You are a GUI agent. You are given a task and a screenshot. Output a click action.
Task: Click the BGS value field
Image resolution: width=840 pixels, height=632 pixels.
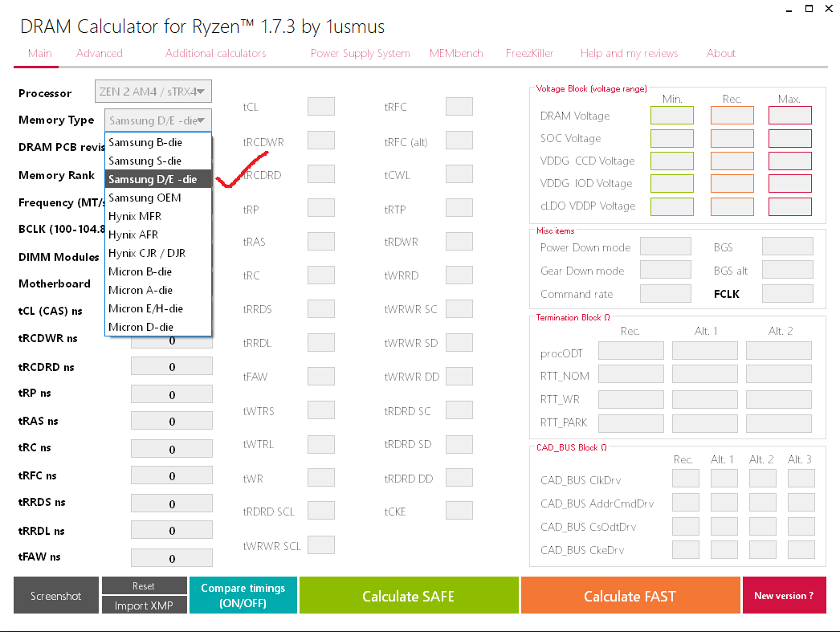[x=788, y=247]
